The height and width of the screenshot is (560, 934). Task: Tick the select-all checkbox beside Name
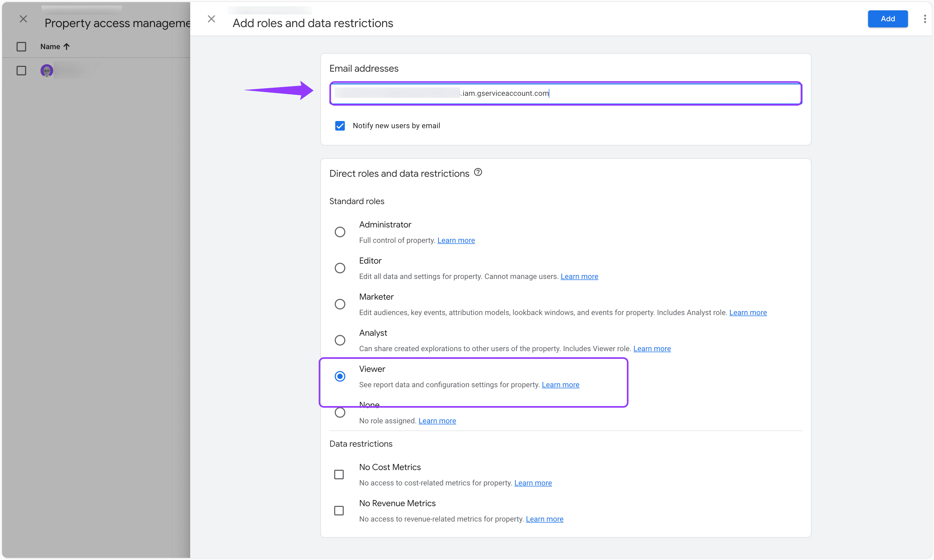(22, 46)
